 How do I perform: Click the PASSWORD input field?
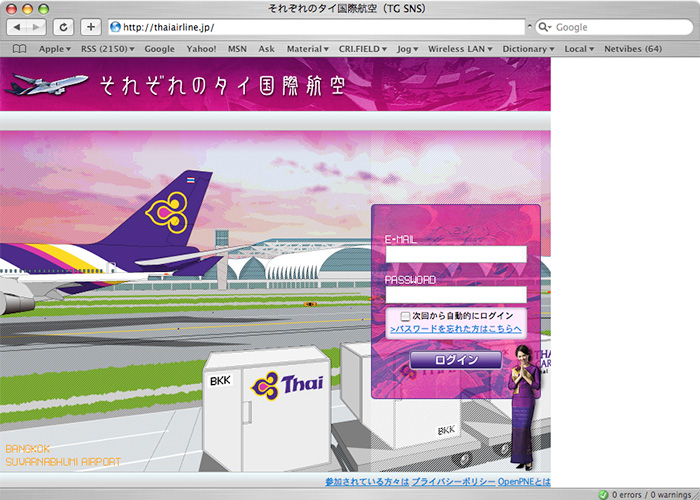pos(456,295)
